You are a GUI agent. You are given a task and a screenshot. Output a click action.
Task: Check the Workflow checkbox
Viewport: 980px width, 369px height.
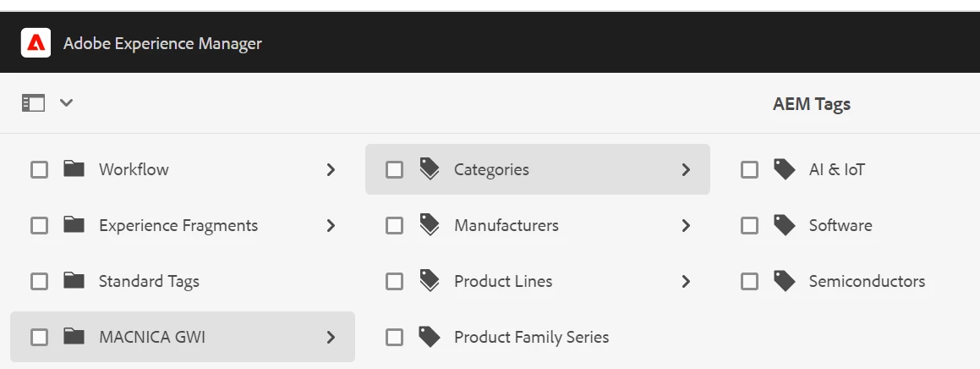pyautogui.click(x=39, y=169)
